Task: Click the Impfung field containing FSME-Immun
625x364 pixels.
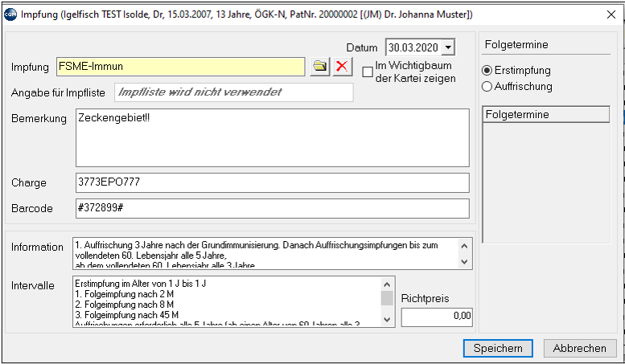Action: tap(180, 67)
